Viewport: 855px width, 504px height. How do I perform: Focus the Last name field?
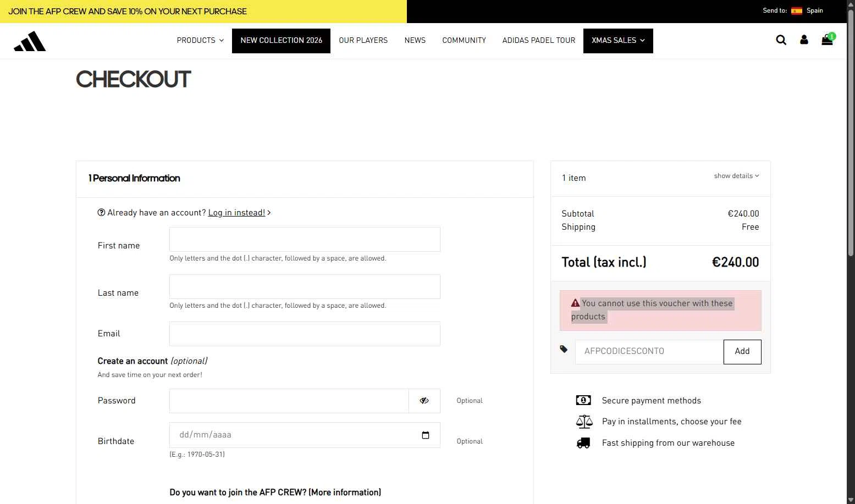tap(305, 286)
